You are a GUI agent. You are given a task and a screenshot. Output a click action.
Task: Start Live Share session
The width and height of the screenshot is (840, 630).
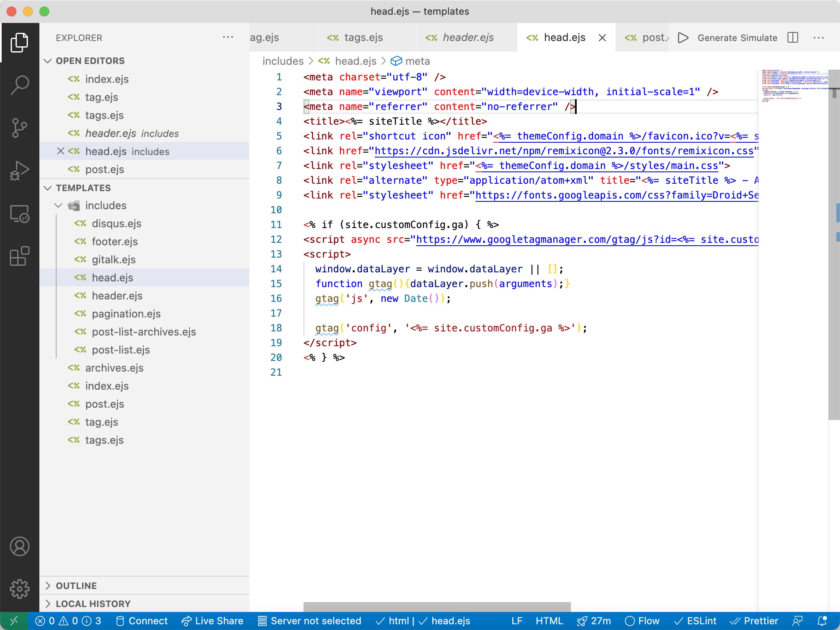(x=212, y=621)
